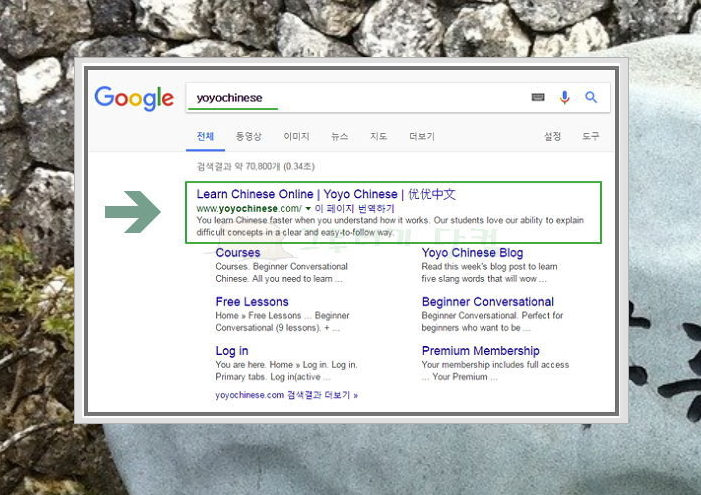Switch to the 이미지 tab
Screen dimensions: 701x495
pyautogui.click(x=296, y=136)
